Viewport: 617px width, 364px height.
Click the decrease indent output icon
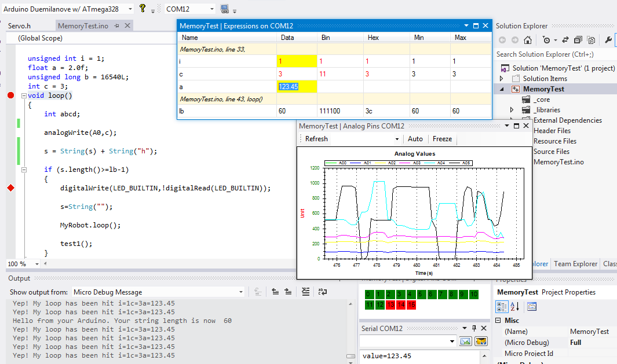[275, 292]
